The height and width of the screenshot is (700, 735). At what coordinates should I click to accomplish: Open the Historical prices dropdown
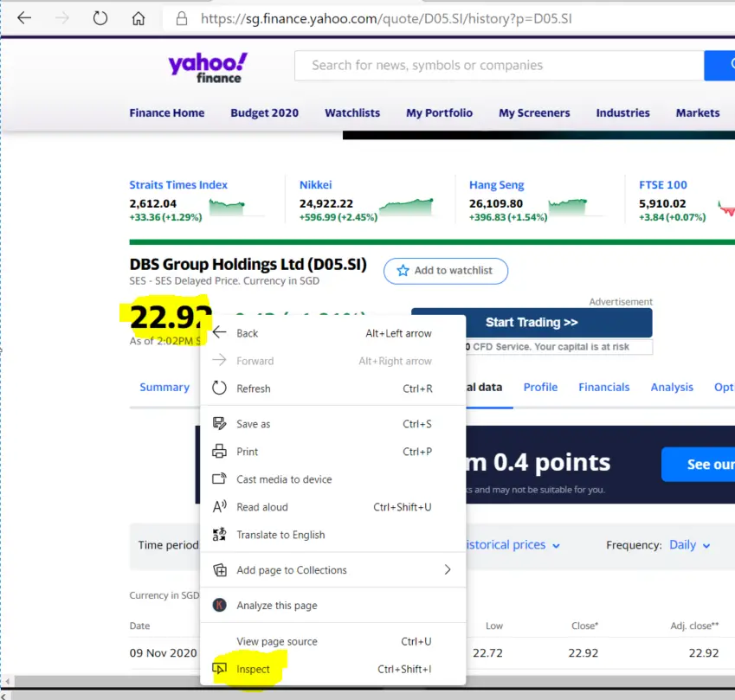pyautogui.click(x=513, y=545)
